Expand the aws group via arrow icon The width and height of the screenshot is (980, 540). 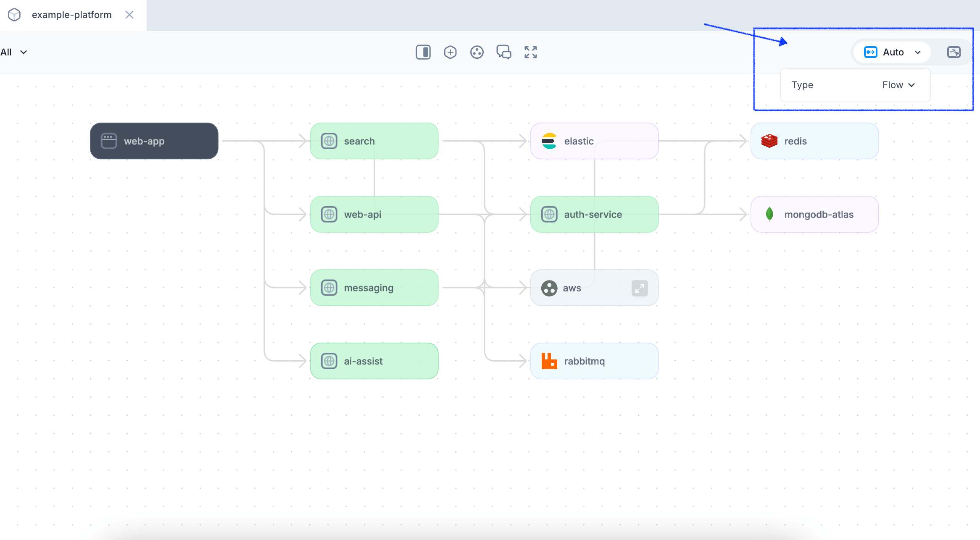tap(639, 288)
